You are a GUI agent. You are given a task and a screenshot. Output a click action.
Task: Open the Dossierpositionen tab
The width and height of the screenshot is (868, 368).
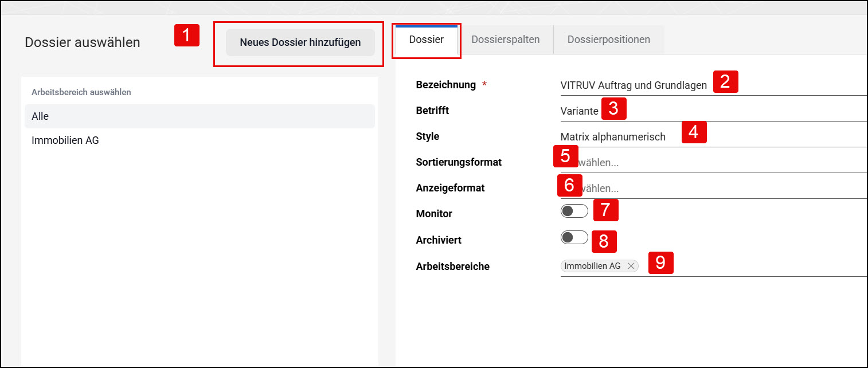click(609, 40)
